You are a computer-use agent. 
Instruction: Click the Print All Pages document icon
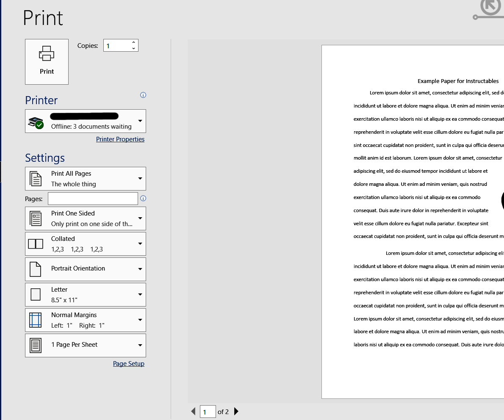36,179
